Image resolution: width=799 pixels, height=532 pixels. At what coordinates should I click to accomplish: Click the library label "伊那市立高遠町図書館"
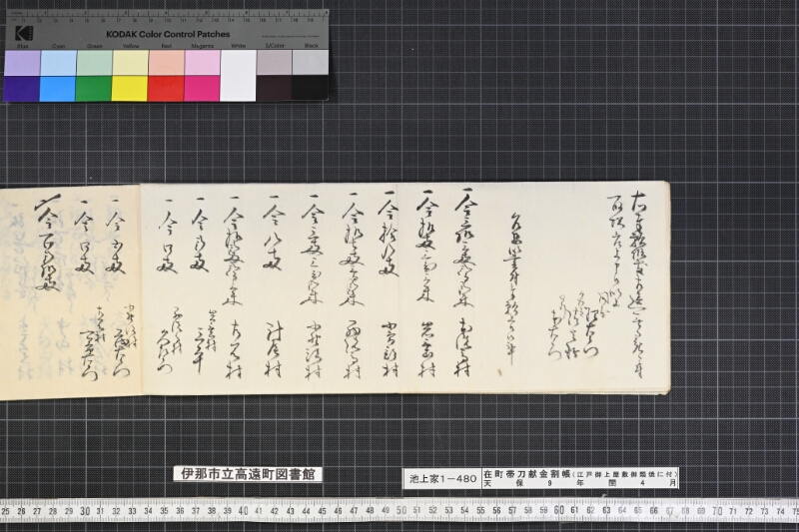pyautogui.click(x=248, y=474)
